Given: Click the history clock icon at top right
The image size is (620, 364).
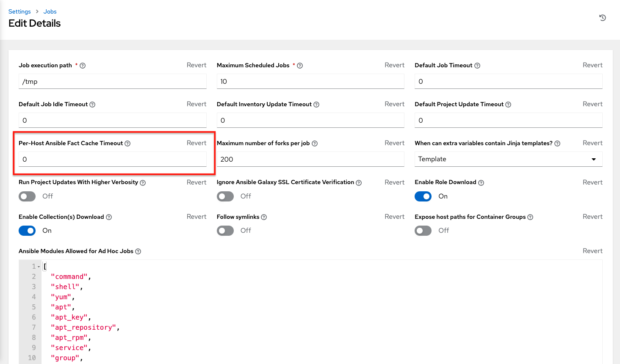Looking at the screenshot, I should 602,18.
